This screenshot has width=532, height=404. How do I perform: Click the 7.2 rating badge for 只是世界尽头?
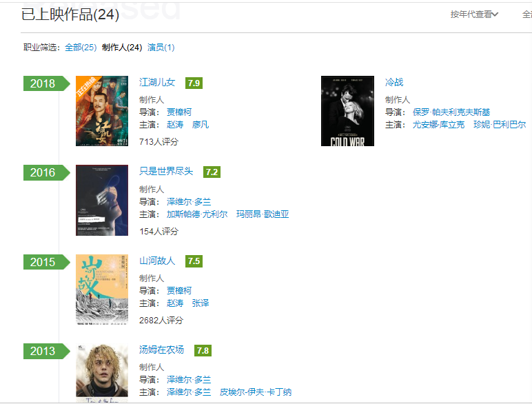point(212,172)
